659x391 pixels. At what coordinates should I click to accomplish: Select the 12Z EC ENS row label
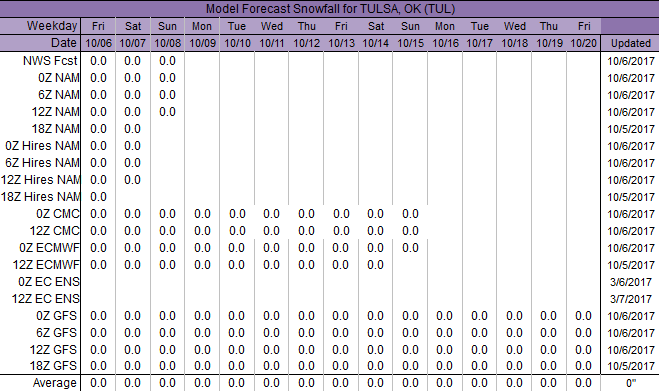point(45,299)
